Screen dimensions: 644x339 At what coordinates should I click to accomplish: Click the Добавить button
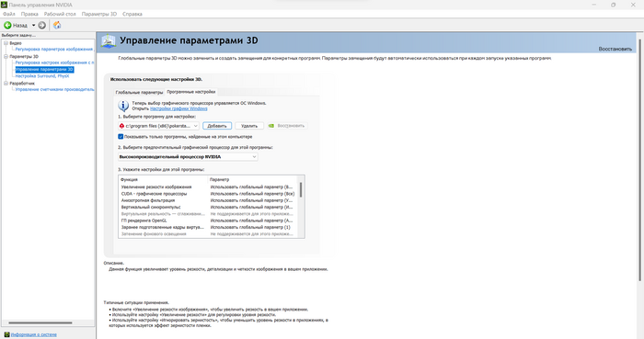pos(217,126)
